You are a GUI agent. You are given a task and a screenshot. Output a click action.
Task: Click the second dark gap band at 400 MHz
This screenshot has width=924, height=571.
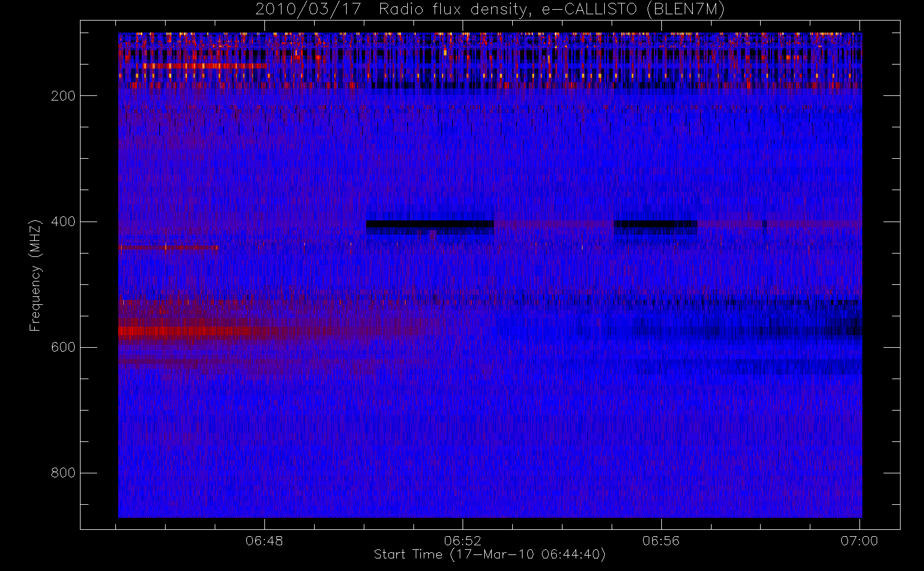coord(656,224)
